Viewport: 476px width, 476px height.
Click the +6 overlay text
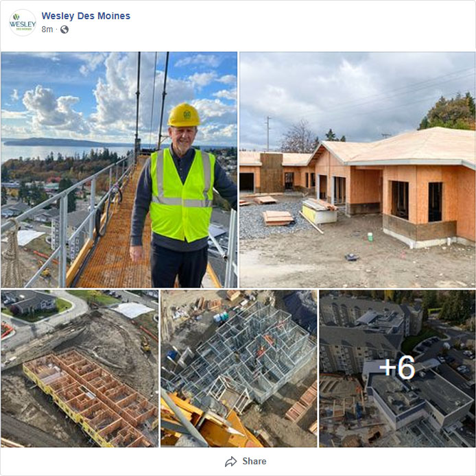pyautogui.click(x=397, y=368)
